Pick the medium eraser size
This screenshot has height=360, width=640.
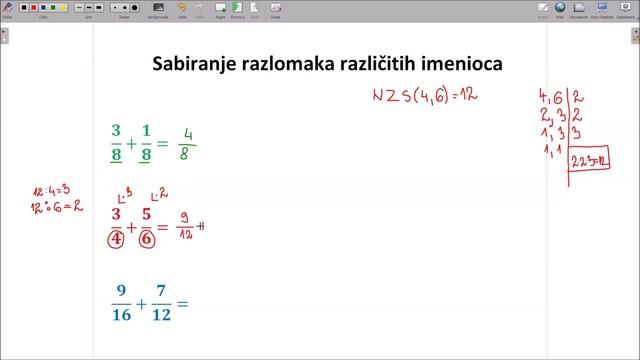coord(124,7)
